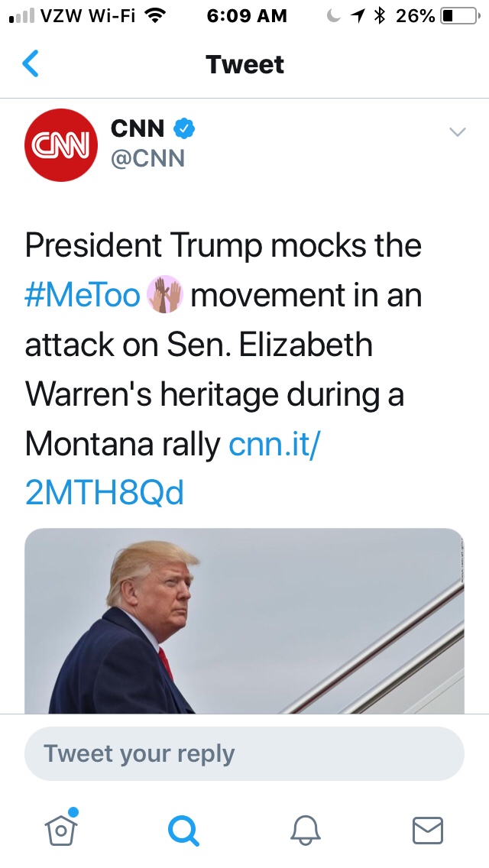Open the Notifications bell tab

[x=306, y=830]
